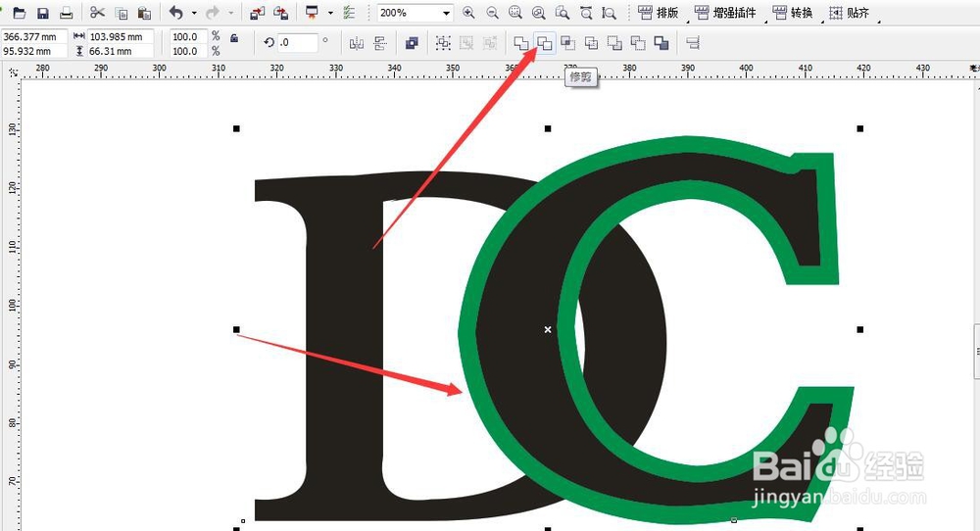Toggle the lock ratio padlock

(234, 38)
